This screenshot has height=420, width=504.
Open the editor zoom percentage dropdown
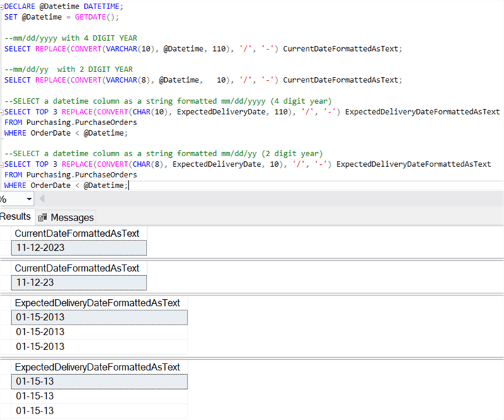click(29, 200)
